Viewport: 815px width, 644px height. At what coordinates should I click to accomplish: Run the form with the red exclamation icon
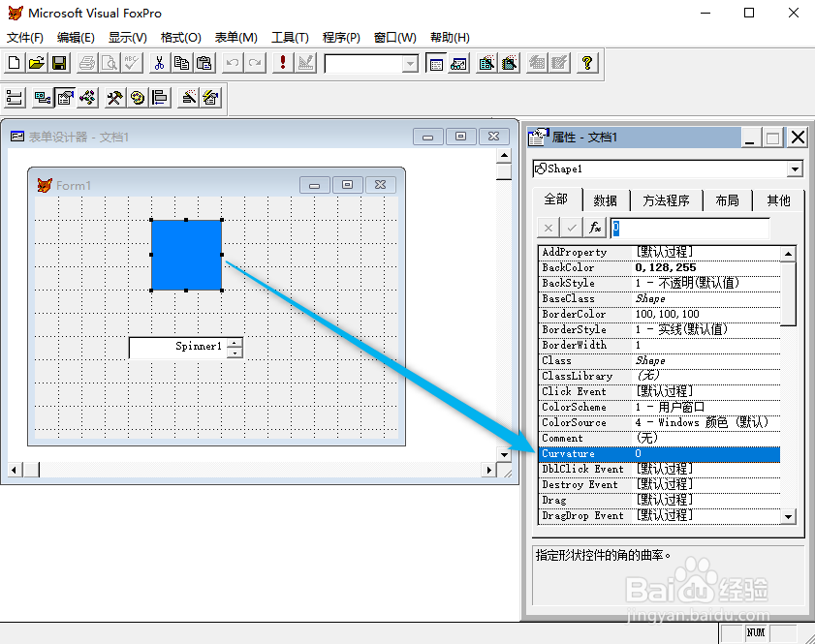[x=282, y=63]
